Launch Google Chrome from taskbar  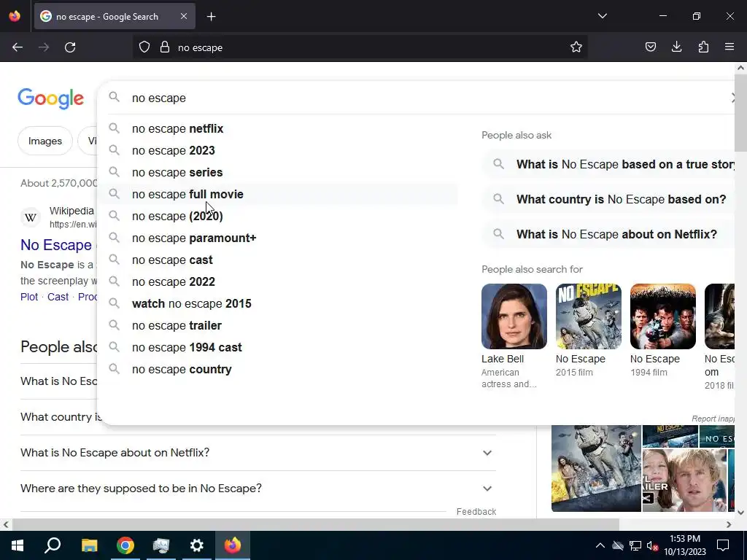pyautogui.click(x=125, y=545)
